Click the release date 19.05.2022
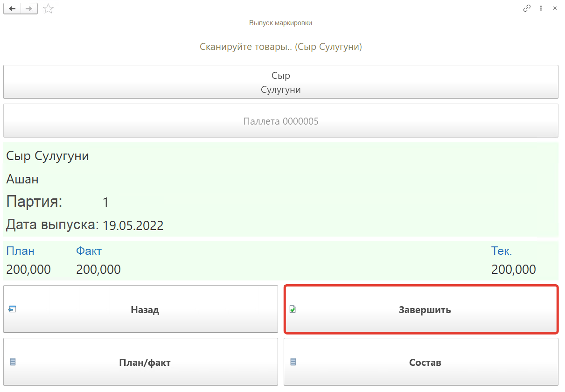This screenshot has width=565, height=392. (x=133, y=226)
